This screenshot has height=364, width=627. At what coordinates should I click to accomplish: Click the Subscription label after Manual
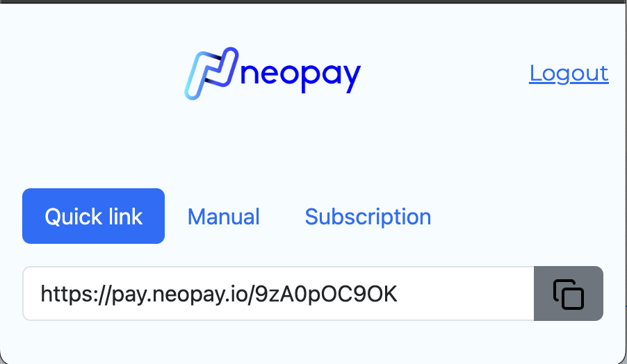(368, 217)
